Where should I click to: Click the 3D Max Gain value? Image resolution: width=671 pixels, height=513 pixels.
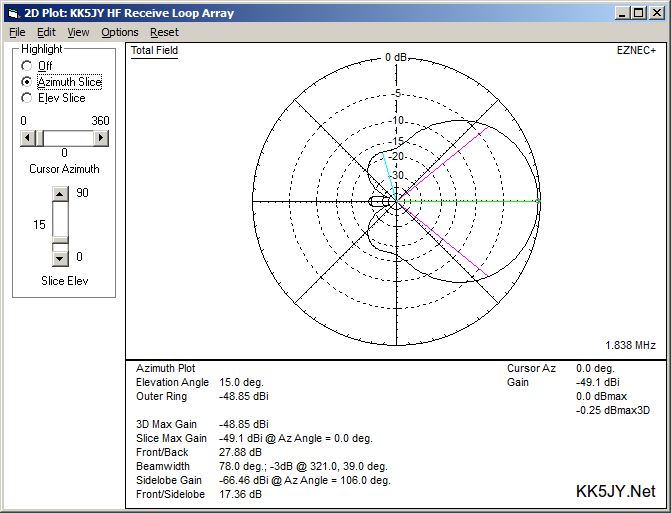243,424
